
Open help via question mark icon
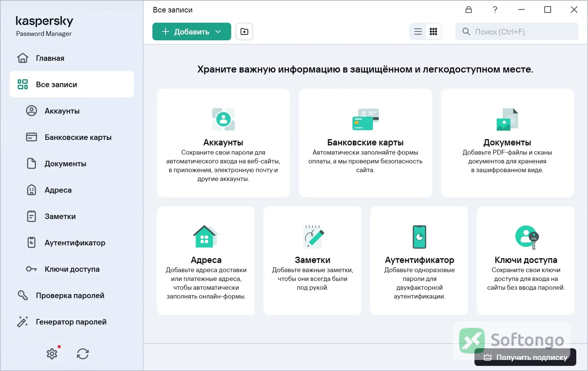tap(495, 10)
